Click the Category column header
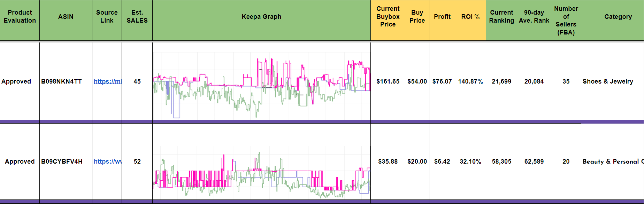This screenshot has height=204, width=644. (618, 17)
